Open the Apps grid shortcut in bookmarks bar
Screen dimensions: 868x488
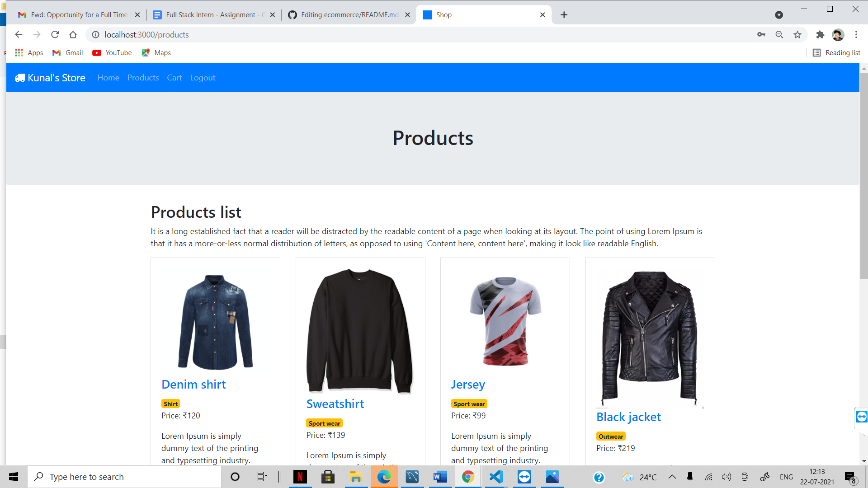(29, 53)
